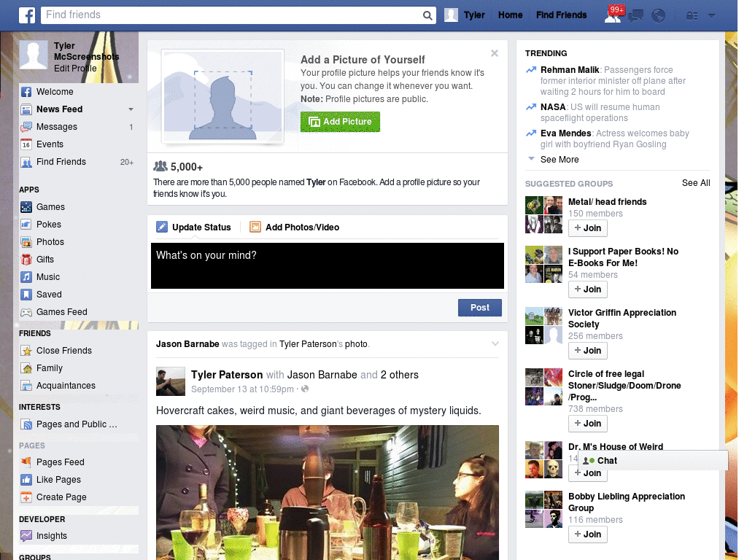Click the search magnifier icon
Viewport: 747px width, 560px height.
(427, 15)
